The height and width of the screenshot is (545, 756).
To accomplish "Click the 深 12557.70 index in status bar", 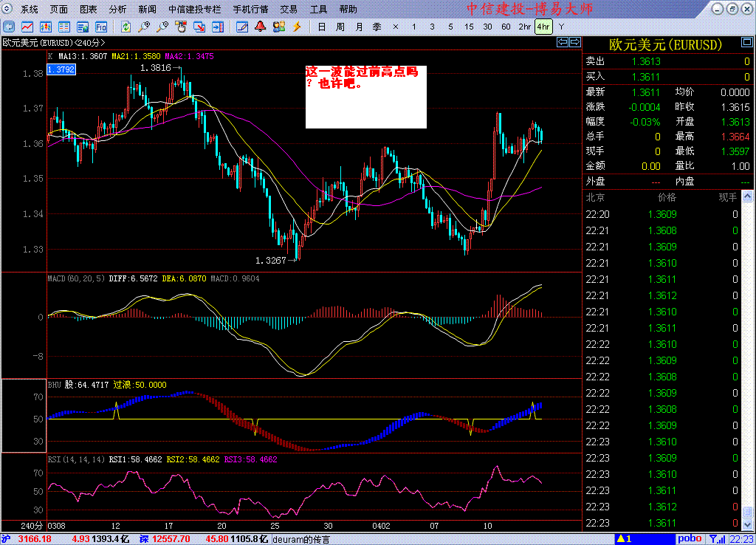I will pyautogui.click(x=165, y=539).
